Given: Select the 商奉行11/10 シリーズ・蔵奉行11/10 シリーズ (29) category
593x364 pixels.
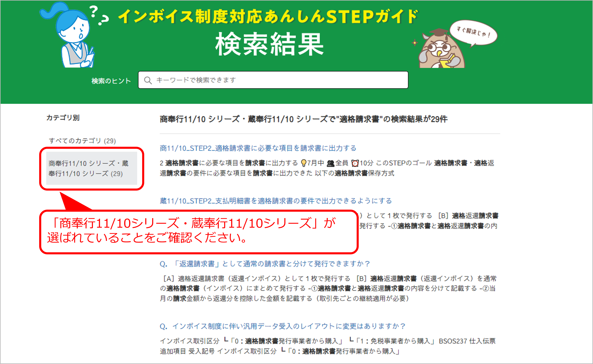Looking at the screenshot, I should pyautogui.click(x=92, y=168).
